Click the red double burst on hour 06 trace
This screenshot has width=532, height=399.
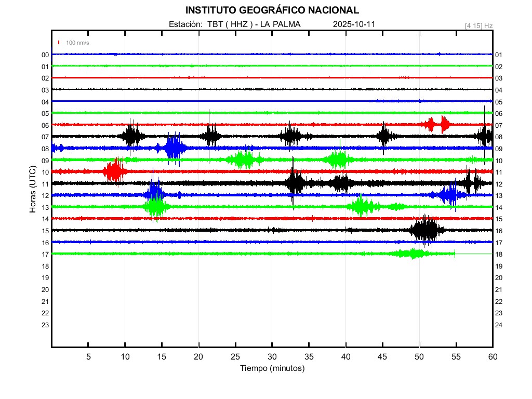[437, 124]
